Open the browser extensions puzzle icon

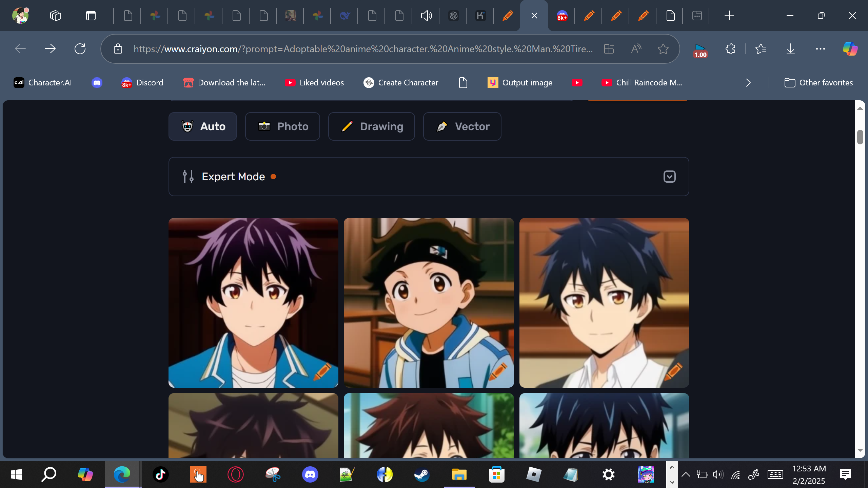click(x=730, y=49)
